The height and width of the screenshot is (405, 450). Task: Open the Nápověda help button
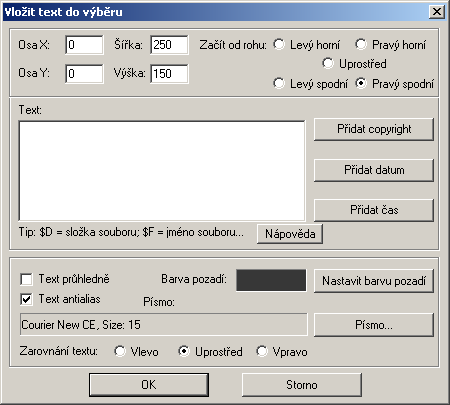(290, 234)
